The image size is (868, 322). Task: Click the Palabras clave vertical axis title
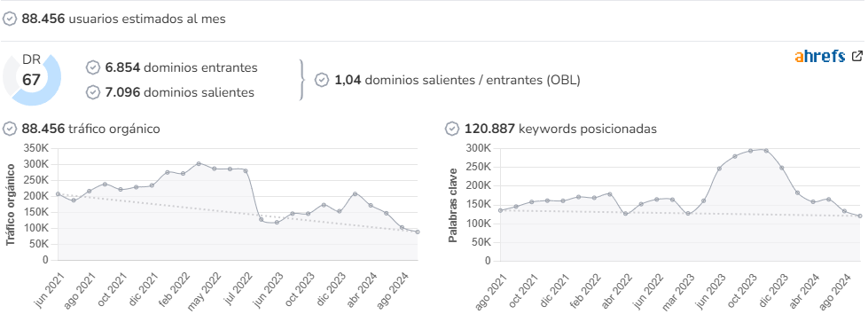[452, 205]
